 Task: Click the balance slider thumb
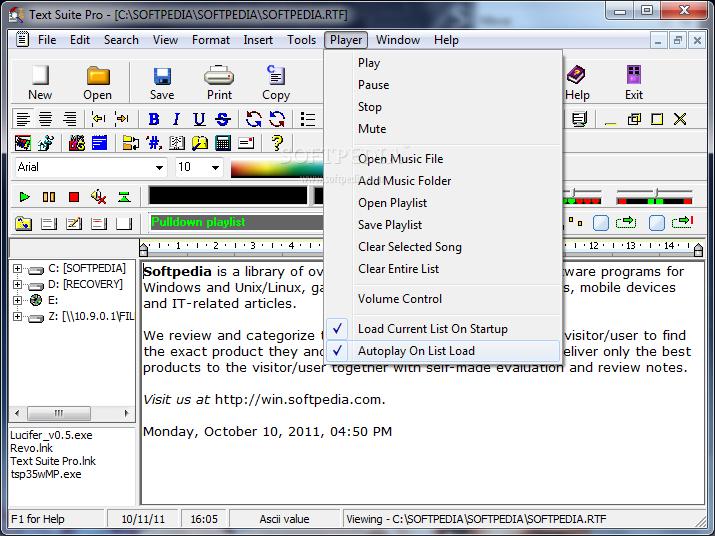pos(656,191)
